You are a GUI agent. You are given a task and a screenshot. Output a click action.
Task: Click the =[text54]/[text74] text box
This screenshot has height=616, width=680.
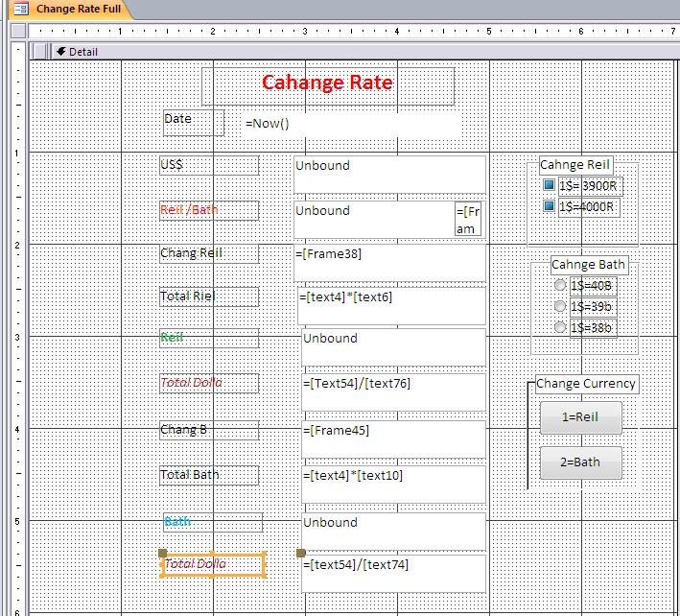point(393,574)
